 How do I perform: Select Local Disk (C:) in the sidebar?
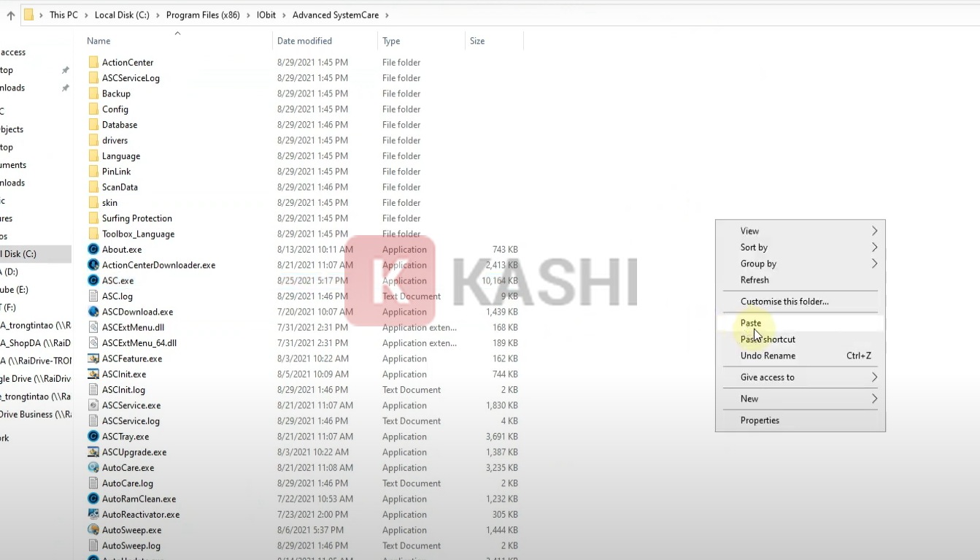[x=19, y=254]
